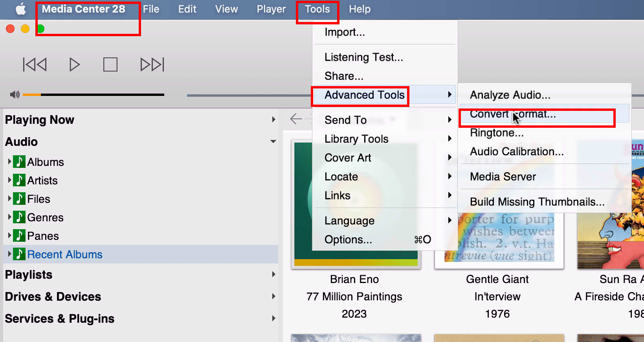Open the Edit menu

tap(187, 9)
